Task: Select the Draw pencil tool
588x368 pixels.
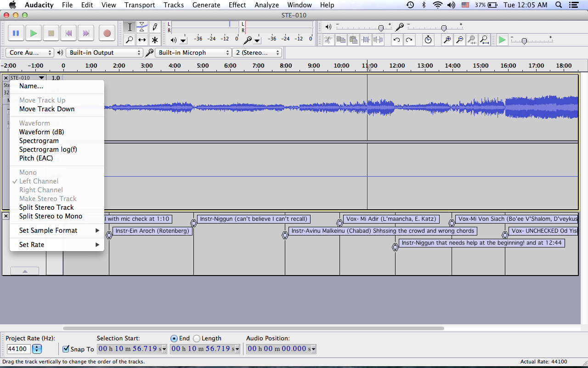Action: [x=155, y=27]
